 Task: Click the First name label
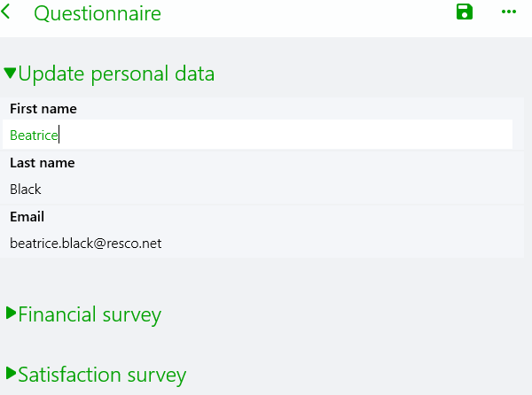tap(43, 109)
